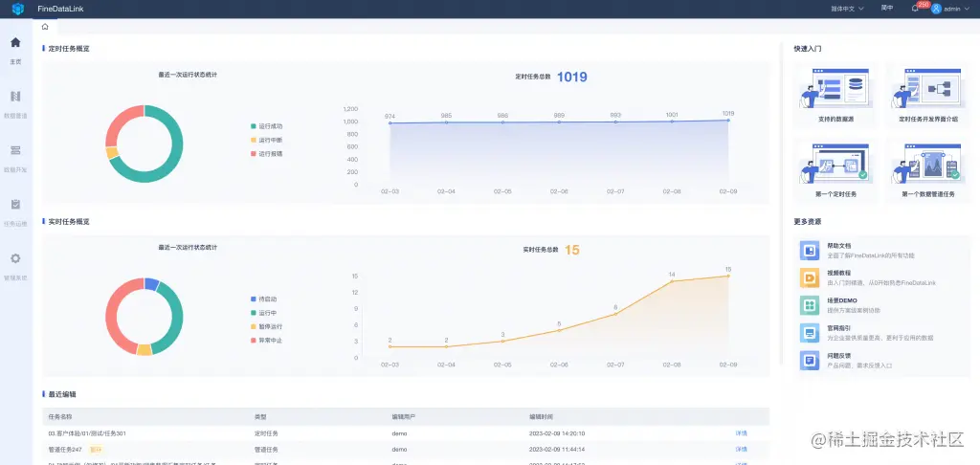Click the 定时任务 type cell

pos(266,433)
